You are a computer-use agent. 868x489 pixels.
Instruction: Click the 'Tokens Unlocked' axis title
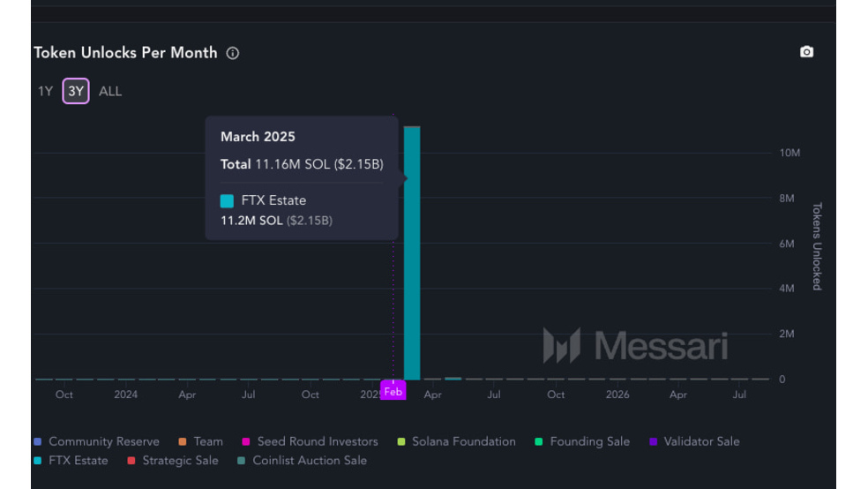[x=817, y=246]
